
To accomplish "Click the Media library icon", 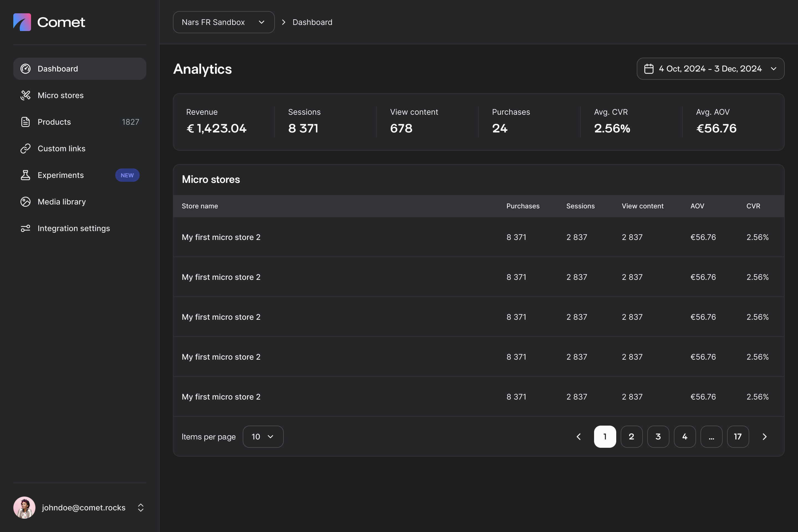I will click(x=25, y=202).
